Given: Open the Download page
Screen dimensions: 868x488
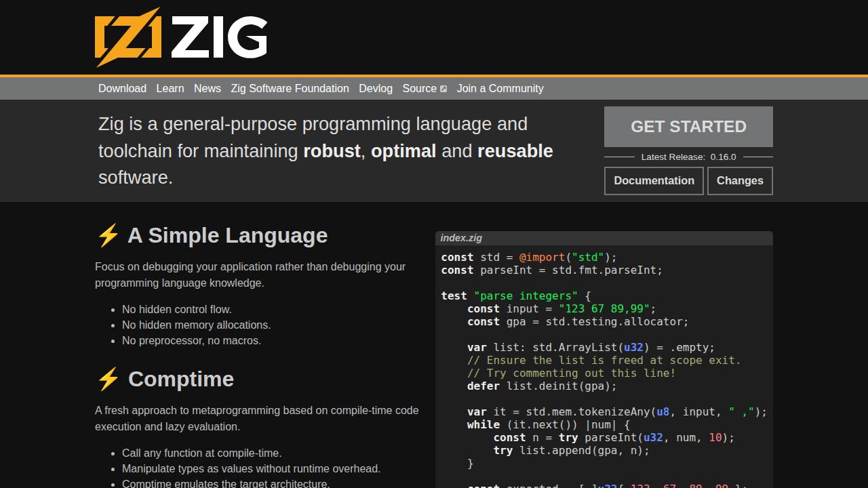Looking at the screenshot, I should click(122, 88).
